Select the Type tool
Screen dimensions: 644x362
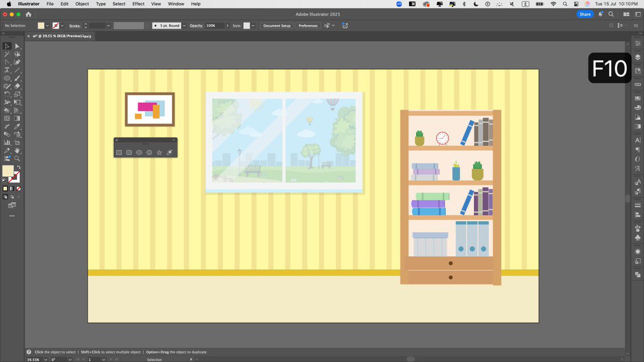point(7,70)
